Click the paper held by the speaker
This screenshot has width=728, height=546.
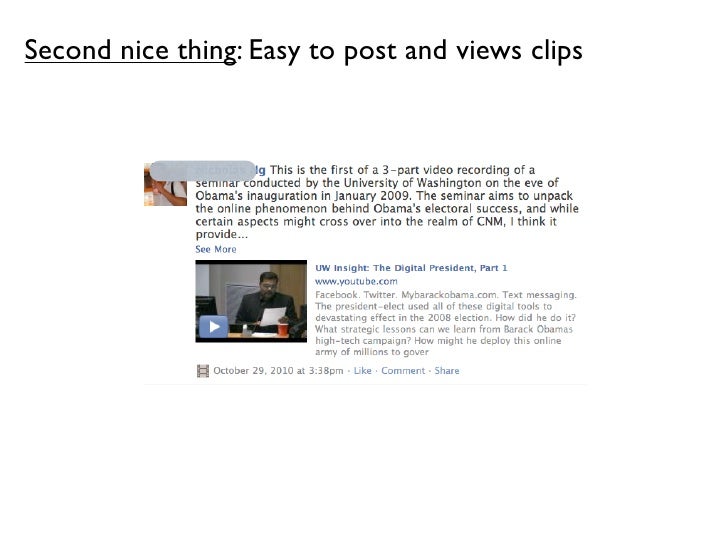tap(273, 316)
